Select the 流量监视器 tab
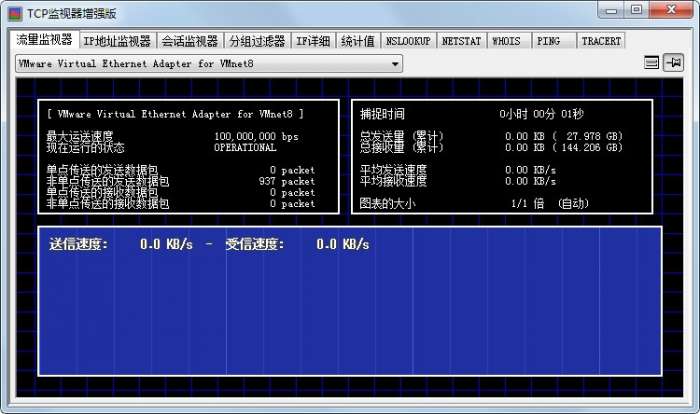 click(x=44, y=40)
